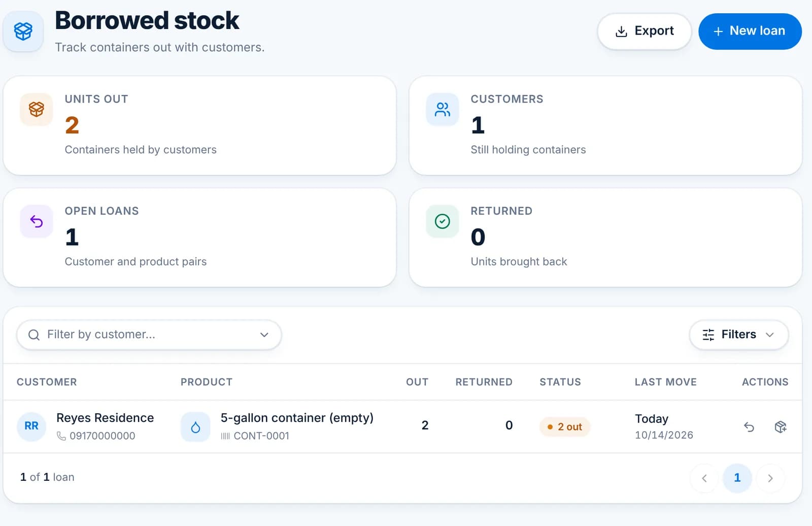This screenshot has width=812, height=526.
Task: Focus the Filter by customer field
Action: point(149,335)
